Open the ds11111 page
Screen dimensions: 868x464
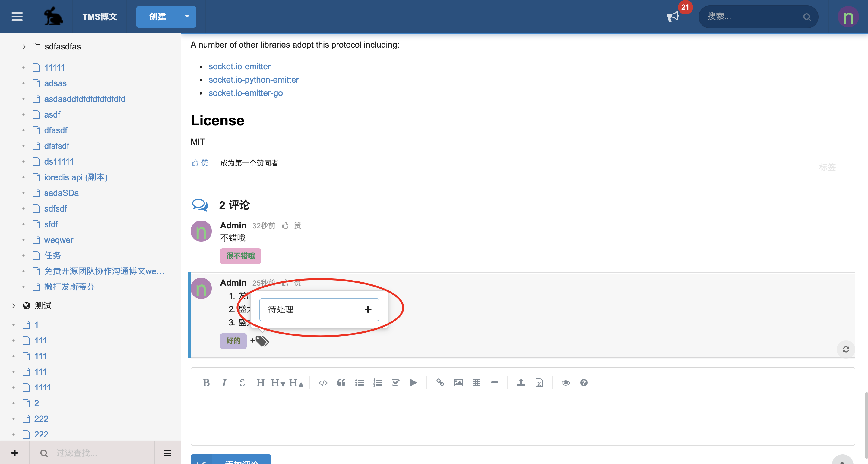coord(59,161)
